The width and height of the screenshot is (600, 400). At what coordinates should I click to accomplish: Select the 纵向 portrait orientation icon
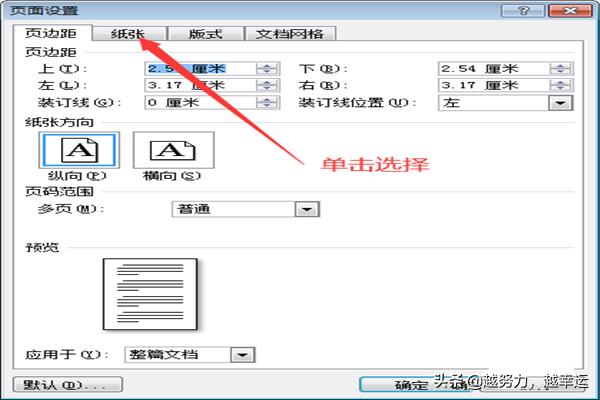(77, 151)
